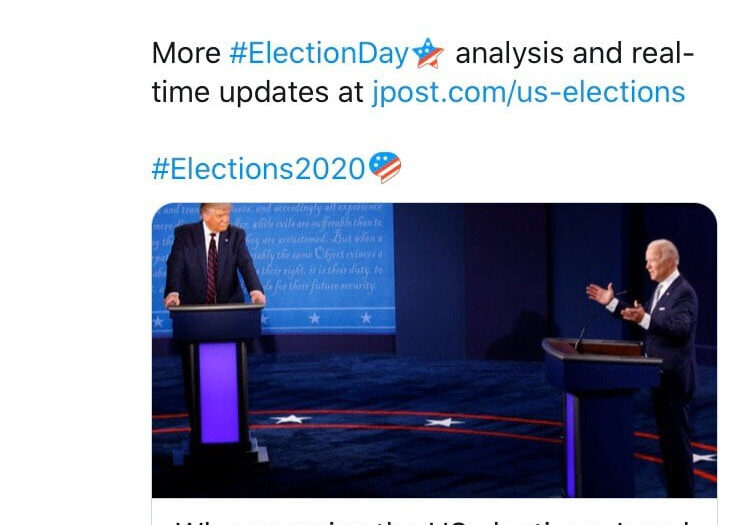Screen dimensions: 750x525
Task: Click the "analysis and real-" tweet text
Action: pyautogui.click(x=574, y=54)
